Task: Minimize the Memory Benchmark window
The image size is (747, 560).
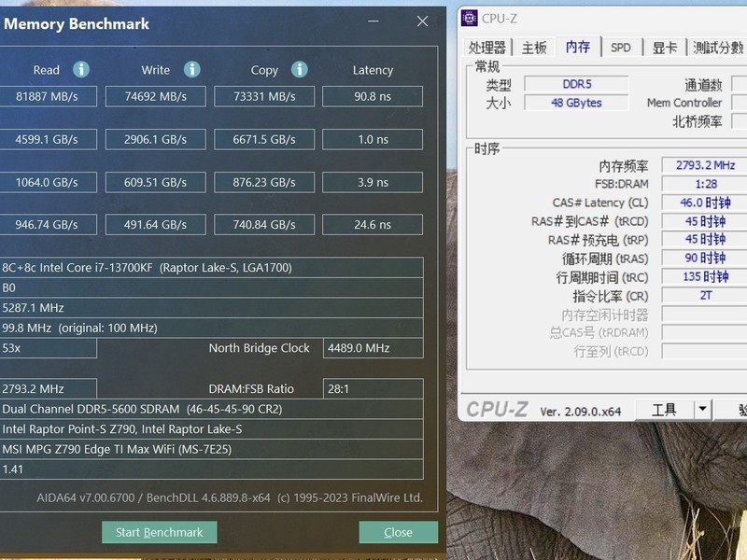Action: pyautogui.click(x=373, y=21)
